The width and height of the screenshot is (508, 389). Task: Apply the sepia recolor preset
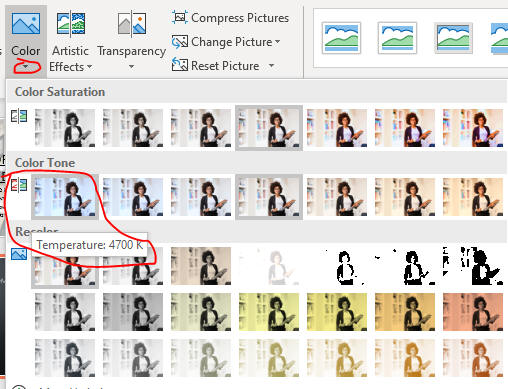pos(201,266)
